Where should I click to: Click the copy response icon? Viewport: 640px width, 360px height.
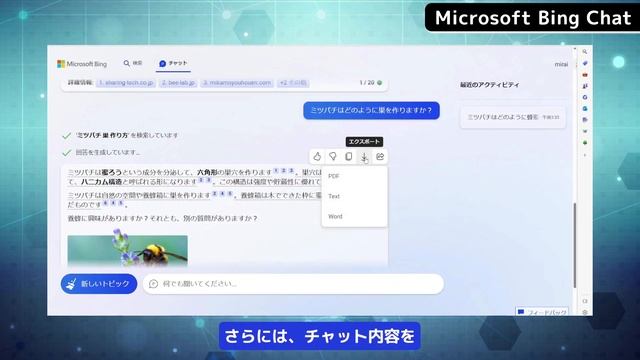pos(349,156)
